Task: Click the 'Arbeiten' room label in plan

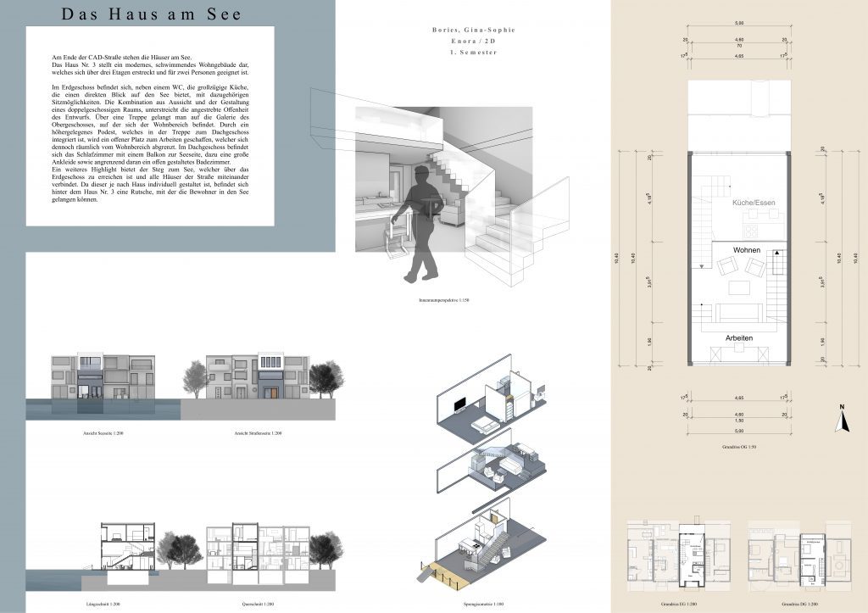Action: [x=738, y=337]
